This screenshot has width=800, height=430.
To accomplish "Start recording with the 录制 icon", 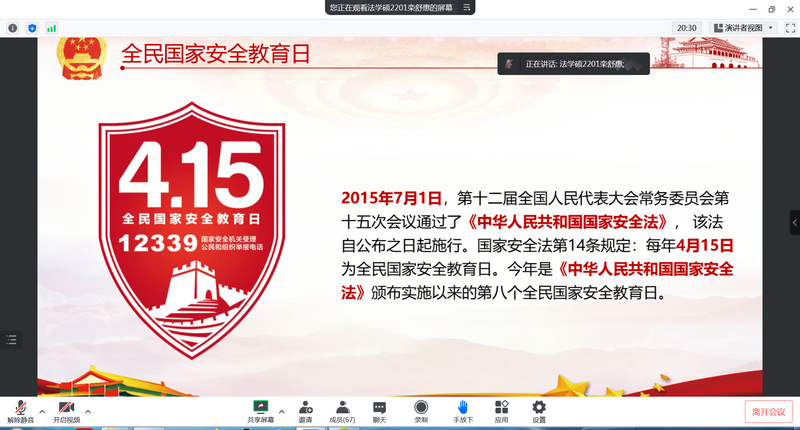I will pyautogui.click(x=421, y=410).
